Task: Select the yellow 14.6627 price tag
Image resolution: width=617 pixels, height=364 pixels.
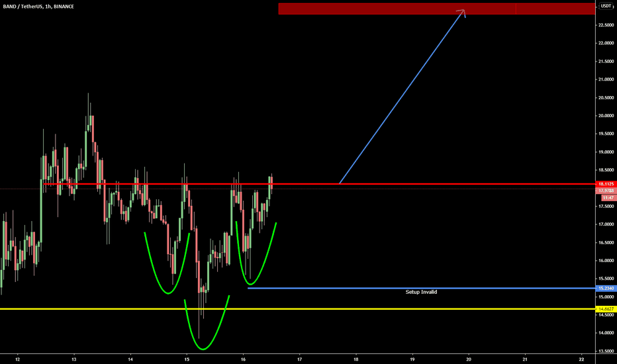Action: coord(606,309)
